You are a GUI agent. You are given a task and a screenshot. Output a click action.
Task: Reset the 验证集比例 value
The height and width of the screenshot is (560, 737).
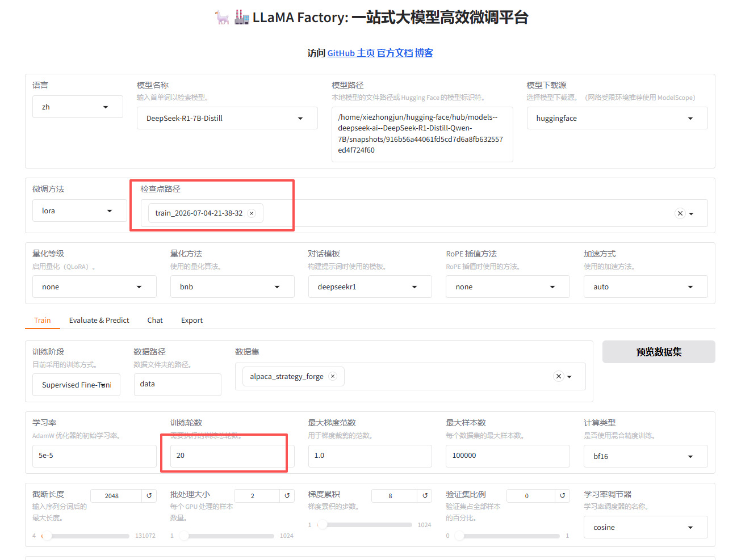click(x=563, y=495)
